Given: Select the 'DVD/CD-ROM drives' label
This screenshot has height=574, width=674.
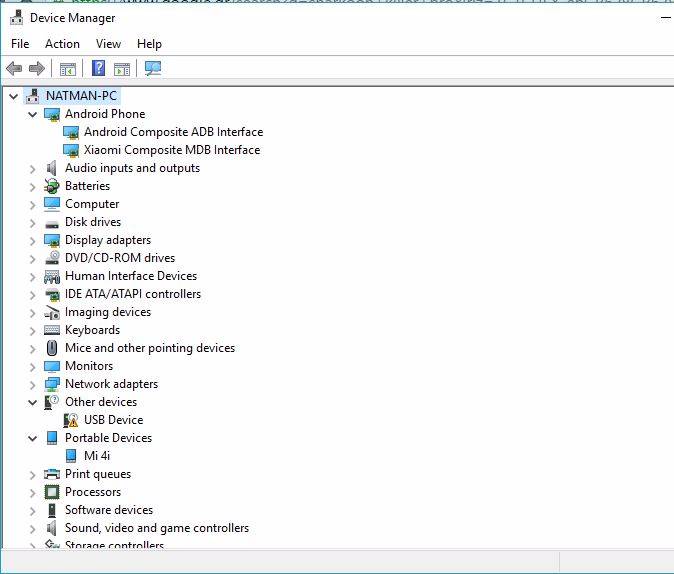Looking at the screenshot, I should coord(120,258).
